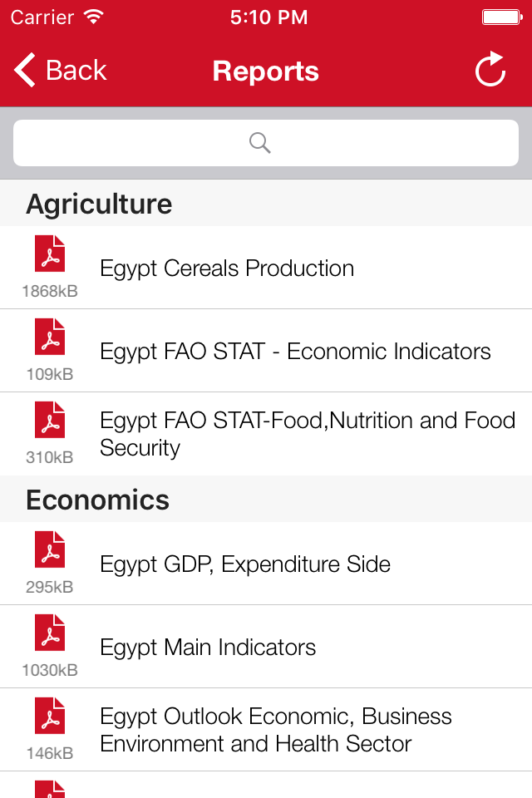Select the Economics section header
Screen dimensions: 532x798
[x=97, y=500]
